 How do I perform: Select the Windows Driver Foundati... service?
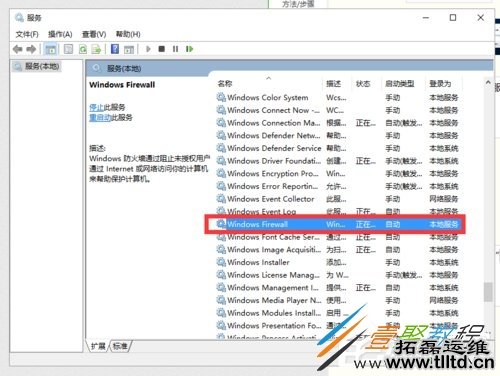tap(338, 161)
